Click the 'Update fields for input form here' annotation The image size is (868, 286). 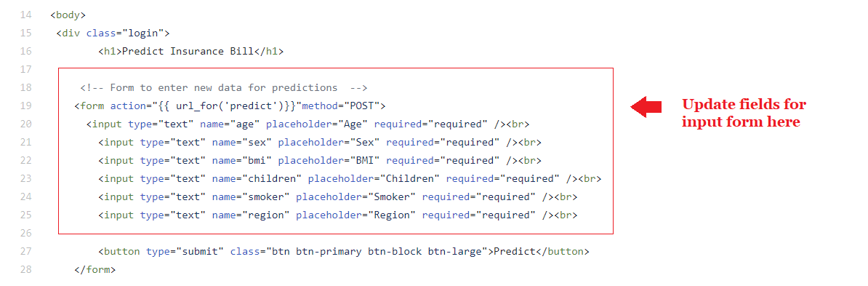[744, 113]
